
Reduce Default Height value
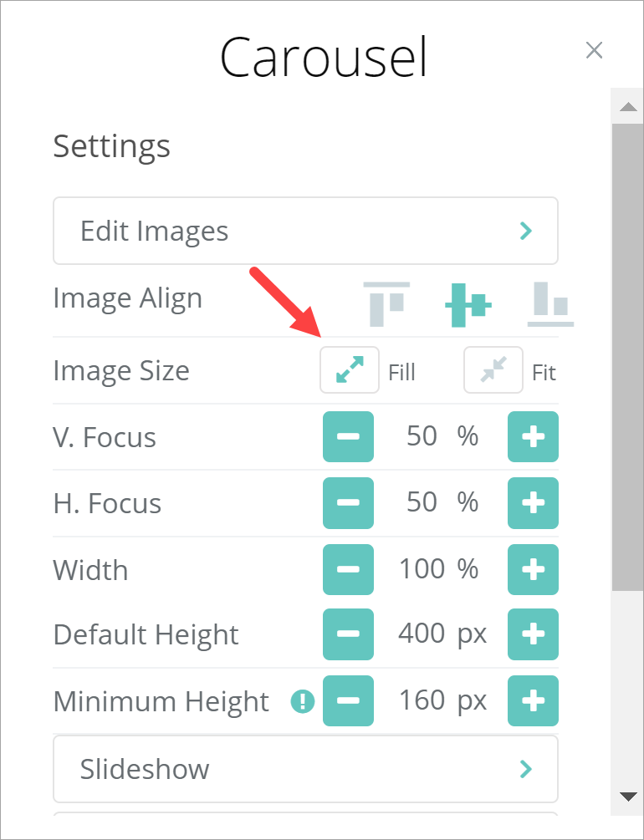(x=348, y=634)
